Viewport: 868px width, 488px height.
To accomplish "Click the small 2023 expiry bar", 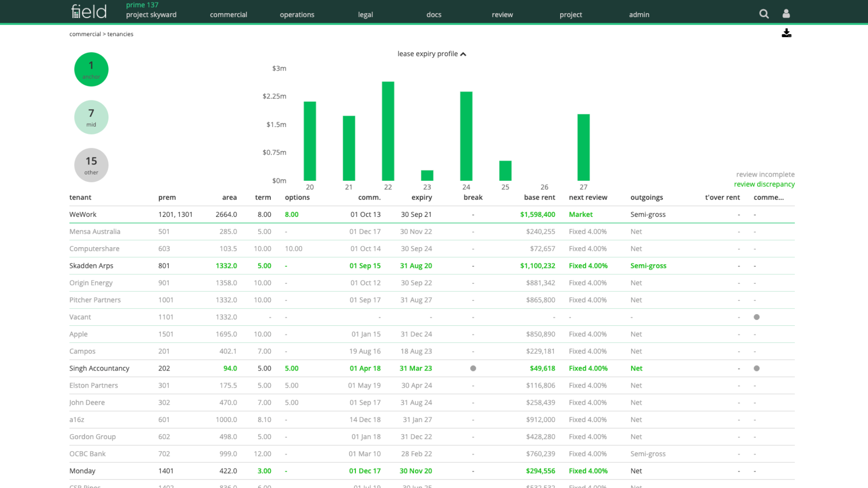I will [x=427, y=175].
